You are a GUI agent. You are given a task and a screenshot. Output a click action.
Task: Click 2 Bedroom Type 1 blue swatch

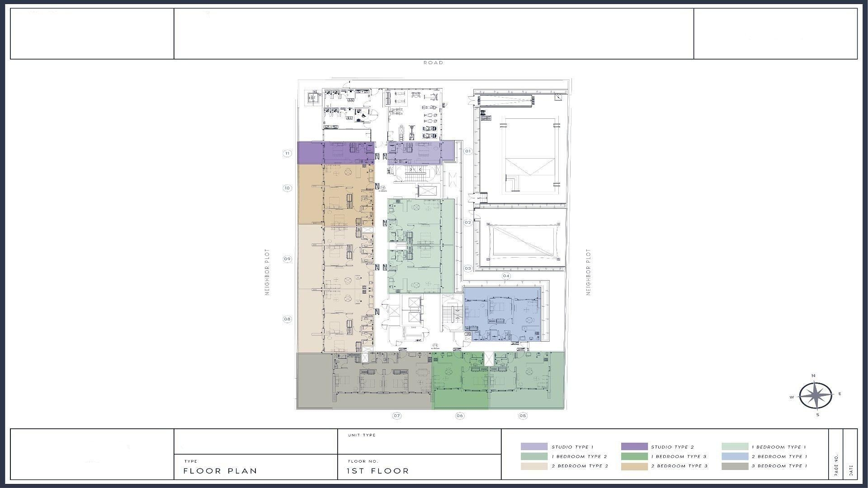point(735,456)
